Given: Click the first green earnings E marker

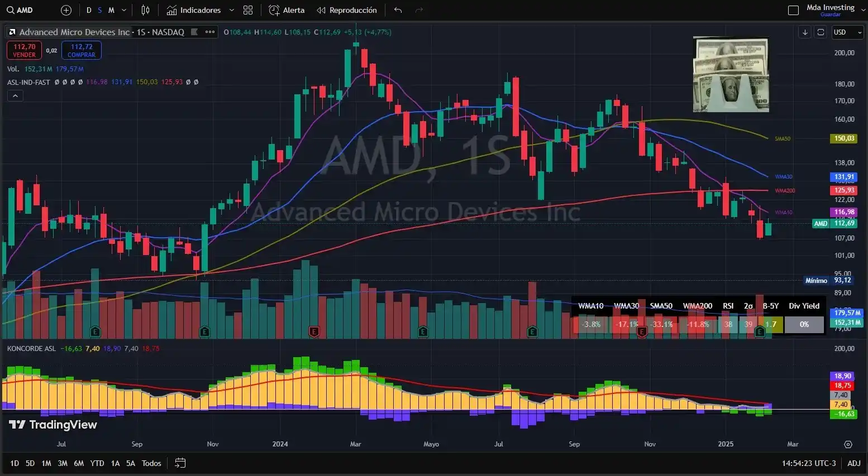Looking at the screenshot, I should (96, 332).
